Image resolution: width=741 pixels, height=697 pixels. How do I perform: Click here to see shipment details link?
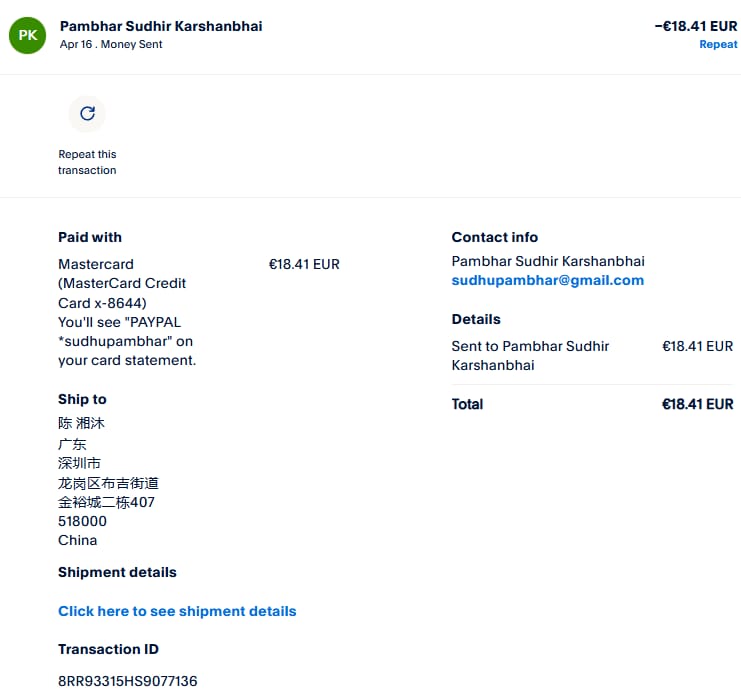(177, 611)
